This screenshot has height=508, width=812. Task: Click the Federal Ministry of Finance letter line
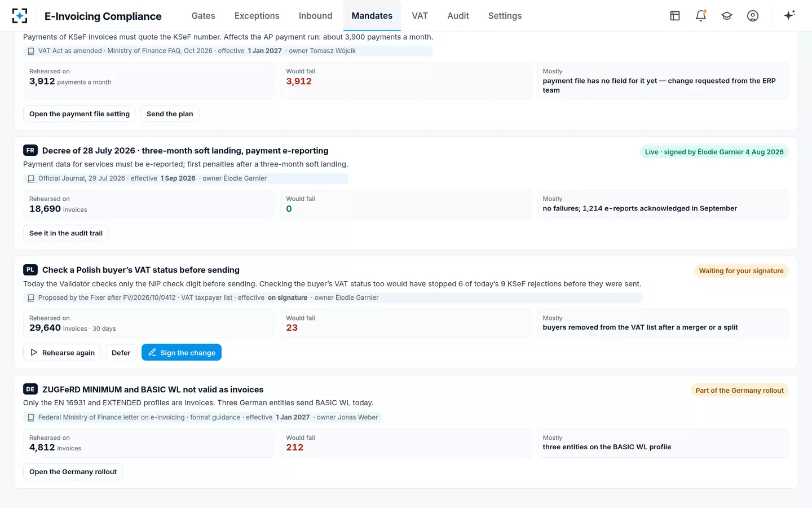coord(203,417)
